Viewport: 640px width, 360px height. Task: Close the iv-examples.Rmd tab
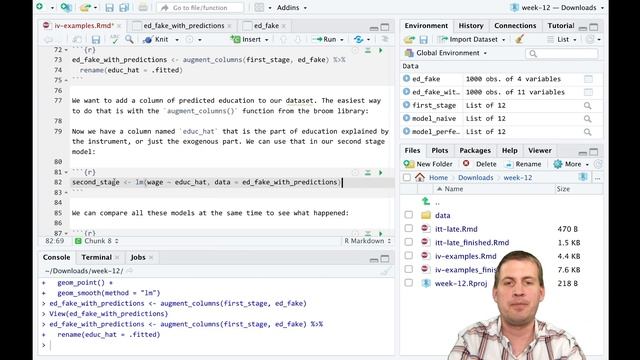point(119,26)
